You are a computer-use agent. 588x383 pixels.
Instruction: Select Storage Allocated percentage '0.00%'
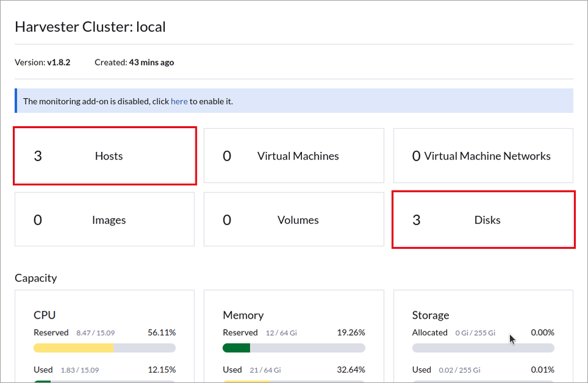[542, 332]
